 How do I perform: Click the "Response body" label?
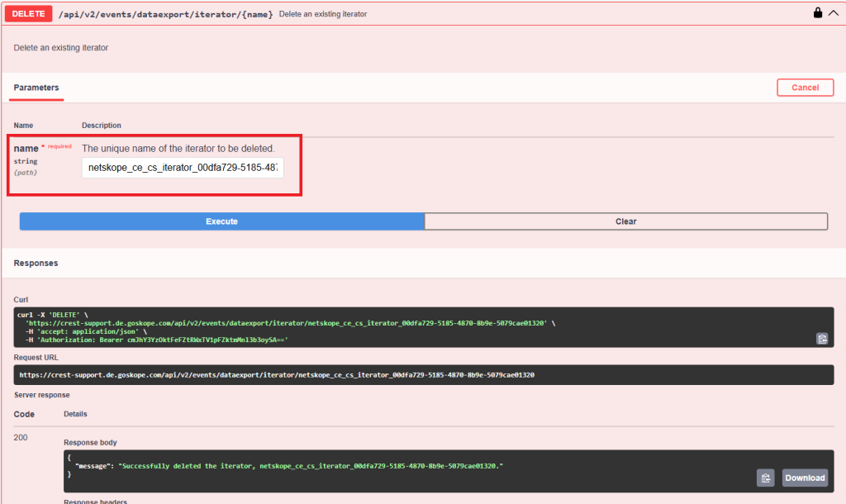coord(90,443)
